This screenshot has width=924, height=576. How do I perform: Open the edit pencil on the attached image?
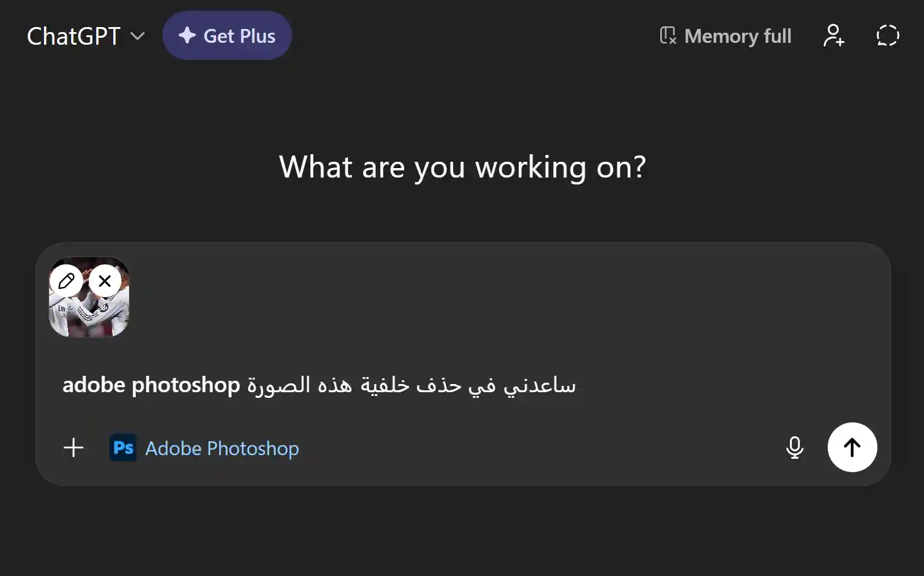[x=67, y=281]
